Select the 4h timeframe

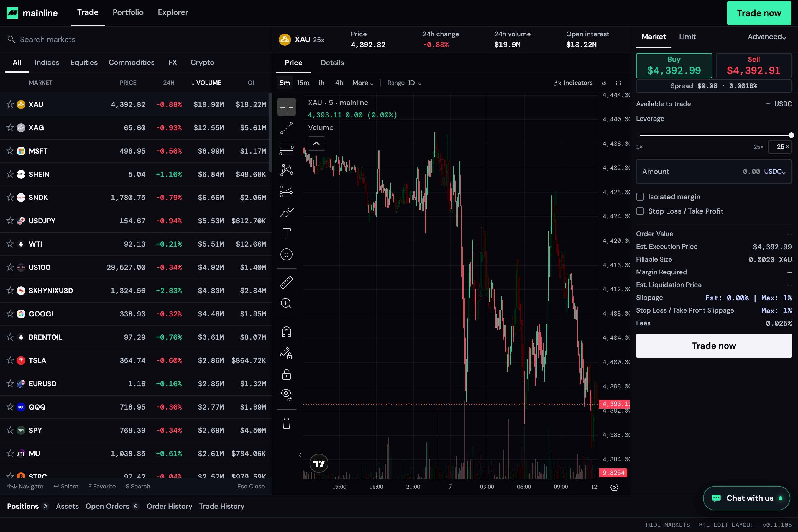pos(339,83)
